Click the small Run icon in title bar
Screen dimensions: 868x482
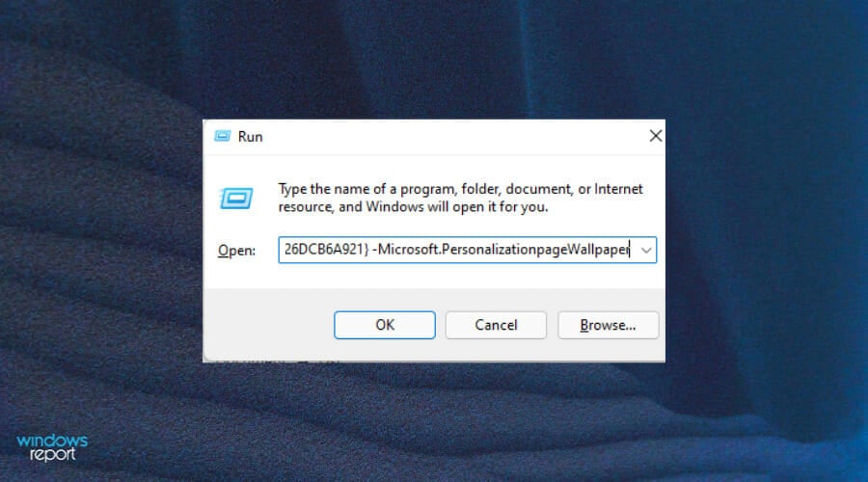pos(223,136)
